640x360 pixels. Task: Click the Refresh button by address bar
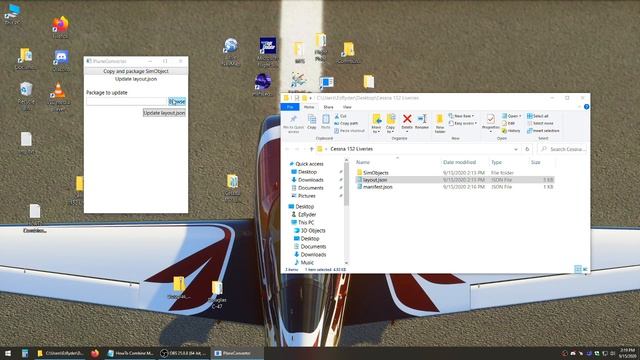[x=527, y=149]
